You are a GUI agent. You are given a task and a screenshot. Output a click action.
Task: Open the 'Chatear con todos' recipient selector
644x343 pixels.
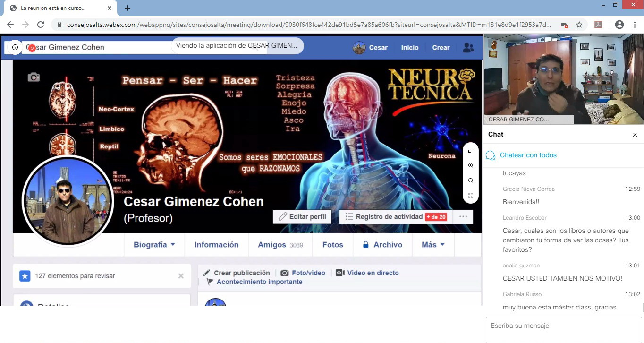click(x=528, y=155)
